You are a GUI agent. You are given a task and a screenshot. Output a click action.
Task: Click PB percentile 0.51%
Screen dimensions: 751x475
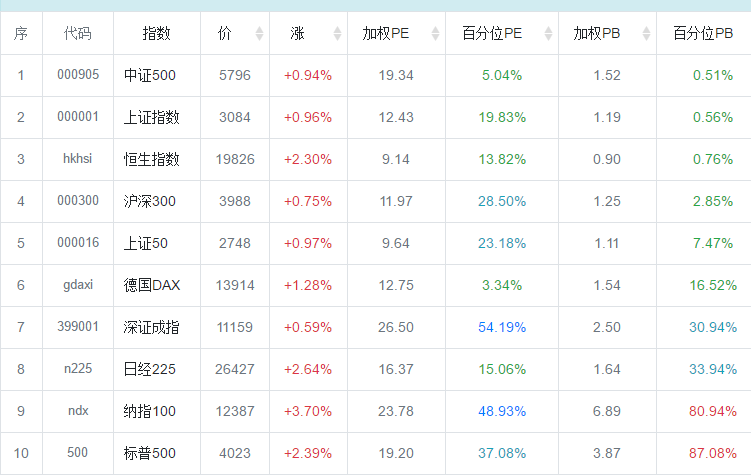(713, 76)
